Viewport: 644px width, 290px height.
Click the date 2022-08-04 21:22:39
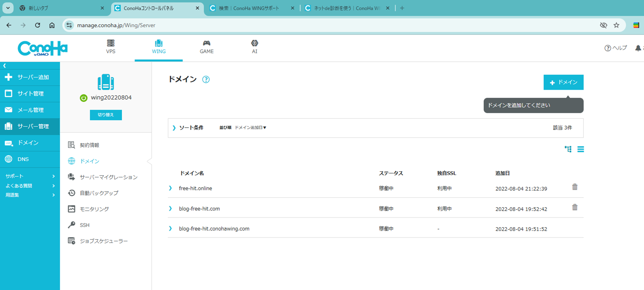pos(521,189)
